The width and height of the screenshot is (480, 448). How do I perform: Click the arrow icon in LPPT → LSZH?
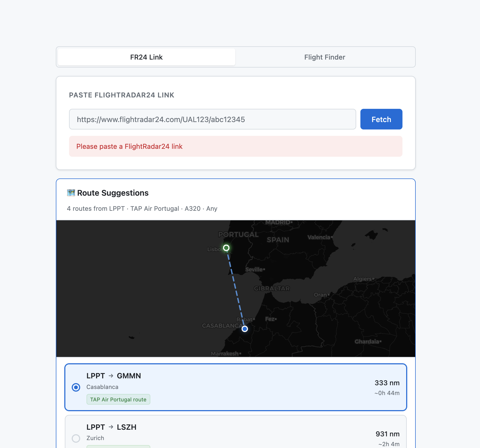pos(111,427)
